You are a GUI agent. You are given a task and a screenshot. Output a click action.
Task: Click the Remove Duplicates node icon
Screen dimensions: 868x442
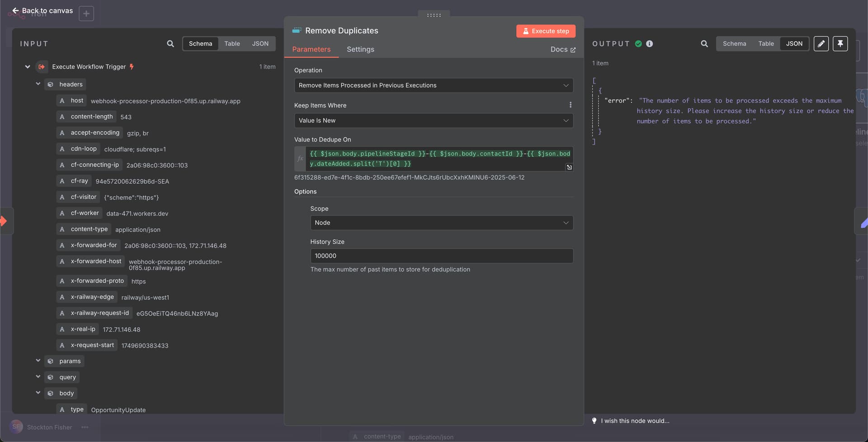click(x=297, y=30)
